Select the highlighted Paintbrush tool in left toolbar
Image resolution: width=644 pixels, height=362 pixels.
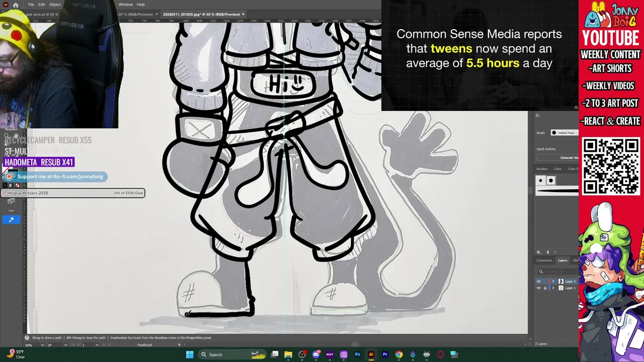pos(11,219)
